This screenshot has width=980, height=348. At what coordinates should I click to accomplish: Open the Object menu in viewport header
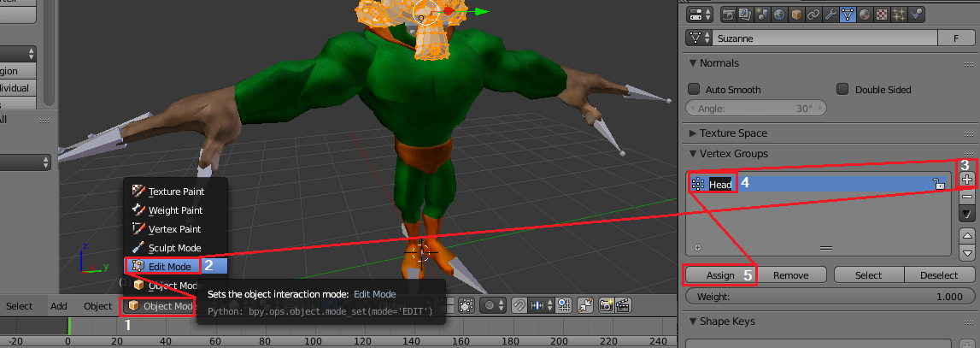[97, 306]
